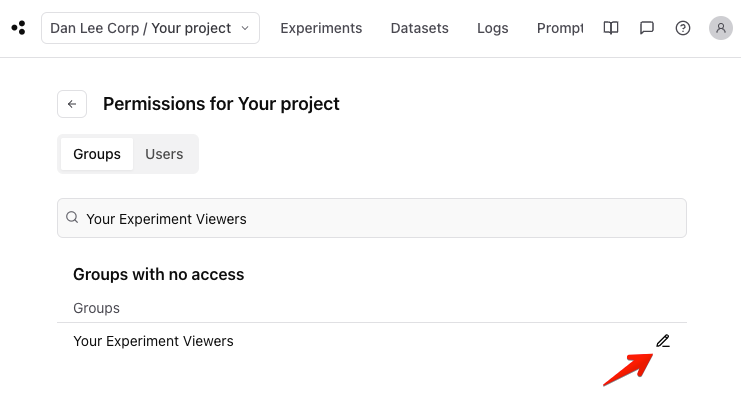Click the Groups with no access heading
Image resolution: width=741 pixels, height=416 pixels.
click(x=159, y=275)
